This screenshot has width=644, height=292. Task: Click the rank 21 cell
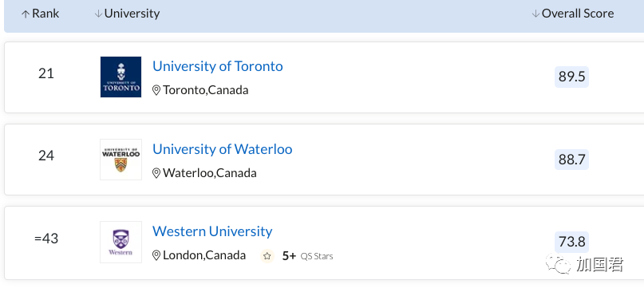46,73
